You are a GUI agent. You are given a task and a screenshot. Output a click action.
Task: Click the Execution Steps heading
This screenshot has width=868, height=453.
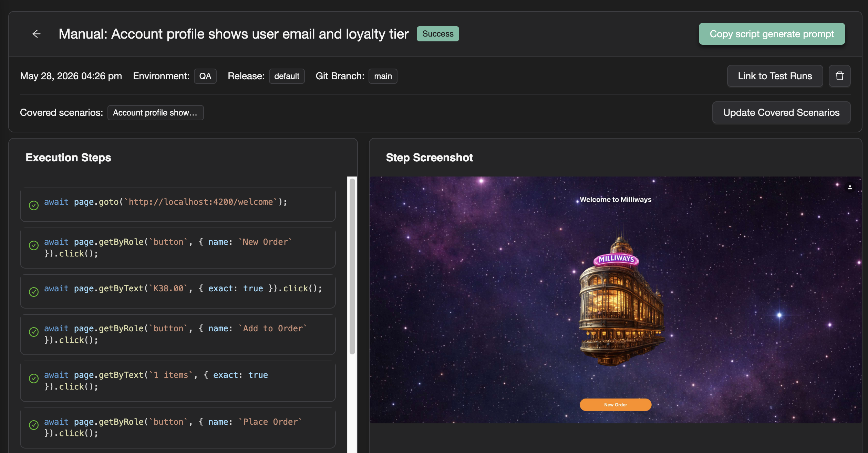[68, 158]
